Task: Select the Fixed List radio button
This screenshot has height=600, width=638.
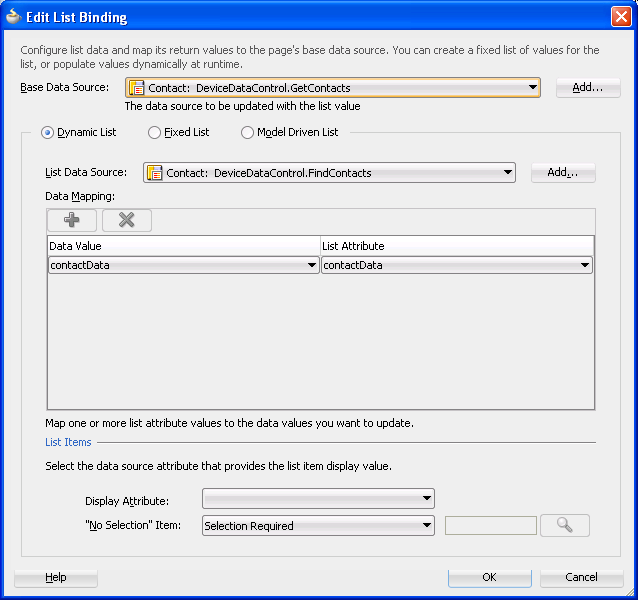Action: pos(154,133)
